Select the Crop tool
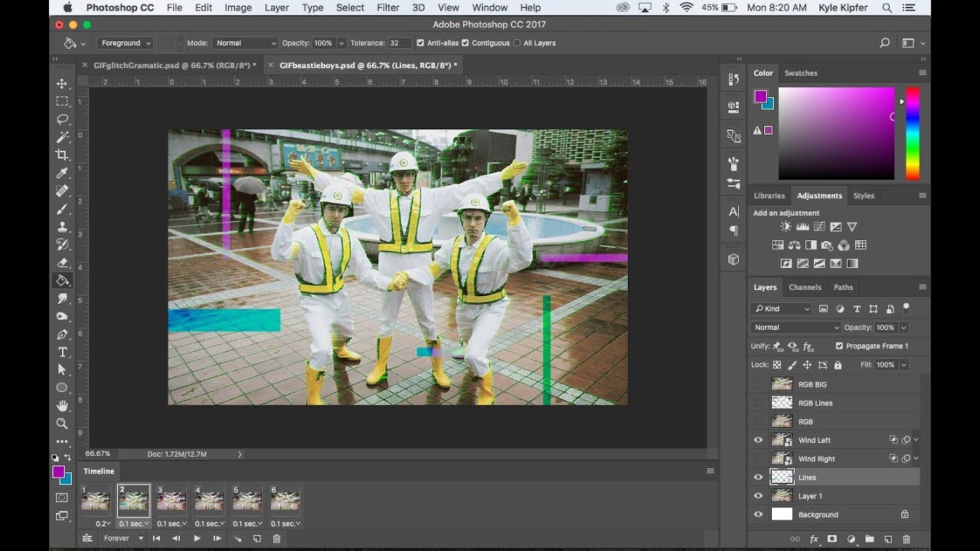The width and height of the screenshot is (980, 551). pyautogui.click(x=62, y=155)
